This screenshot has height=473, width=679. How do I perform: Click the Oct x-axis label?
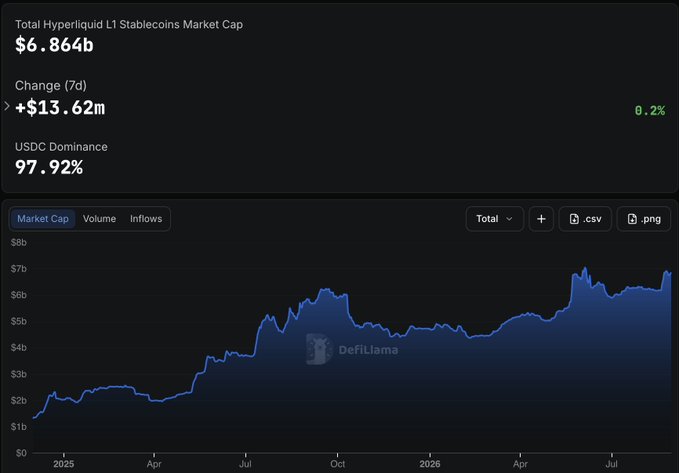(337, 464)
